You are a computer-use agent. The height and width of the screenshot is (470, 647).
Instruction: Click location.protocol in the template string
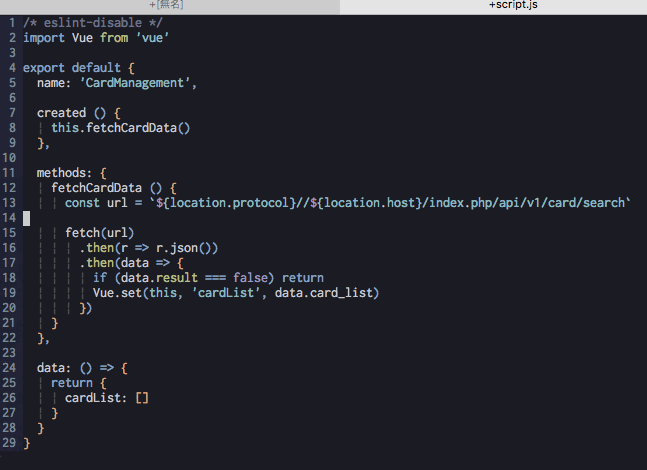pos(229,203)
